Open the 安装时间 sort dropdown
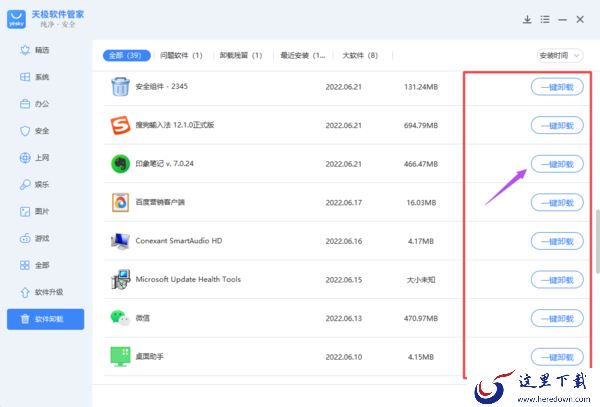 560,55
